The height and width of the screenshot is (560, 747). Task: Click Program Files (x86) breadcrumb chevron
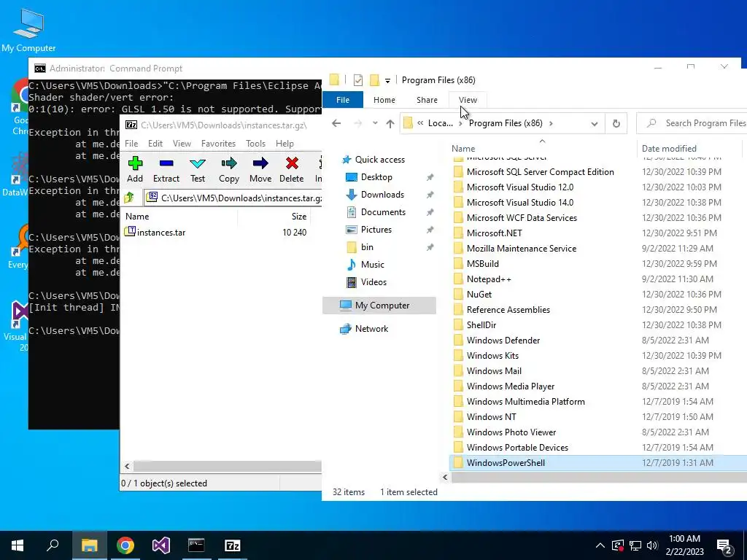551,123
